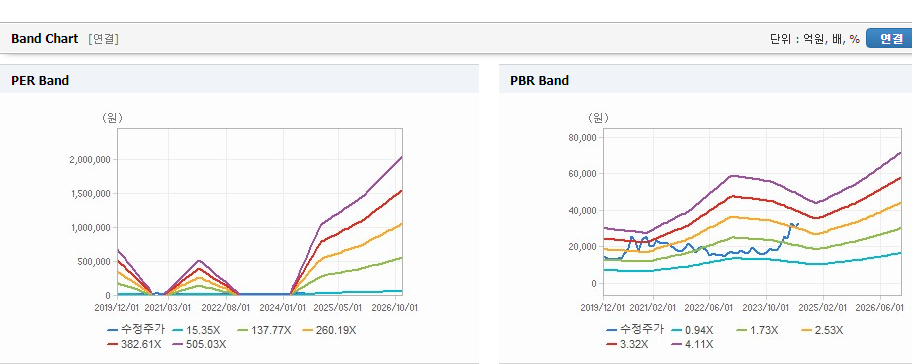Click the PER Band panel heading

pyautogui.click(x=40, y=81)
